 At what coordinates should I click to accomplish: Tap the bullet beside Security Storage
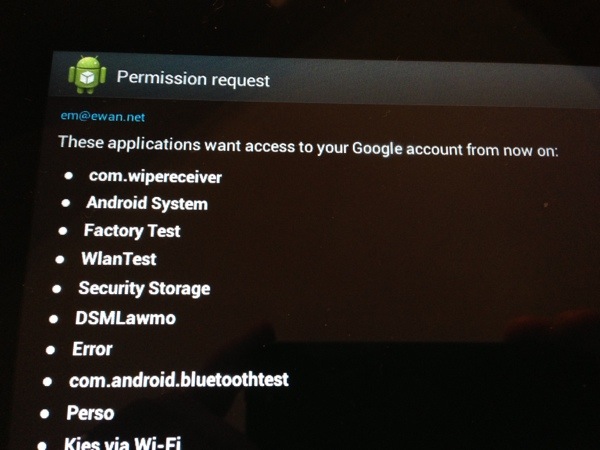click(x=57, y=288)
